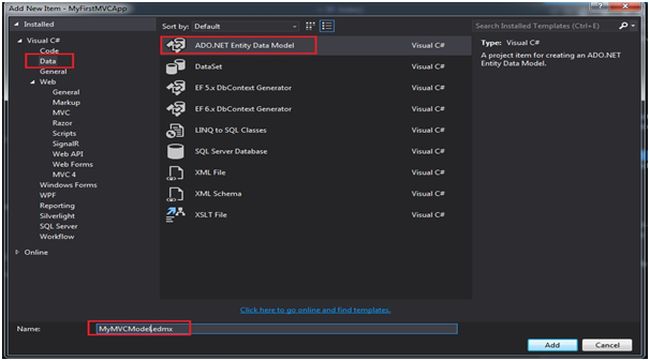Collapse the Web tree node
The image size is (650, 361).
[x=33, y=82]
